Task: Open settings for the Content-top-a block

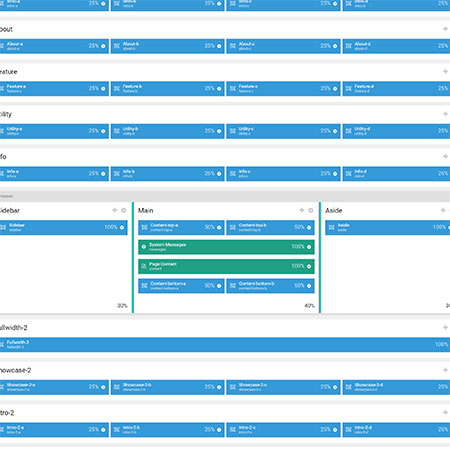Action: click(x=219, y=227)
